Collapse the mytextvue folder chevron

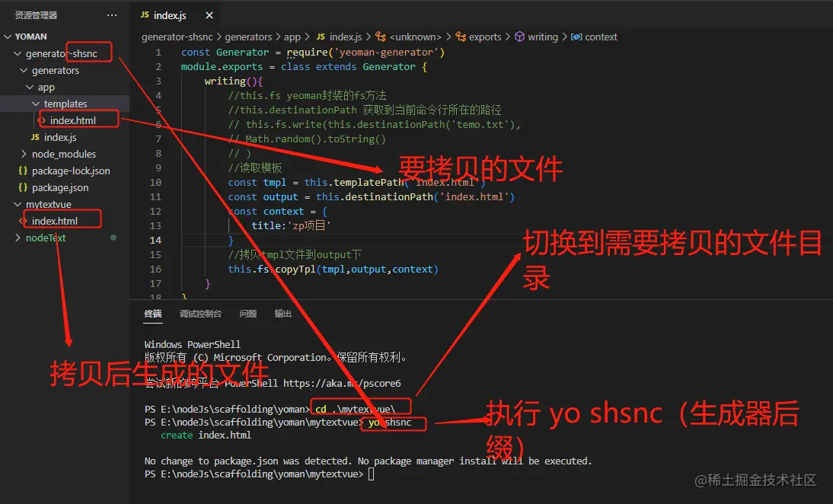tap(18, 204)
